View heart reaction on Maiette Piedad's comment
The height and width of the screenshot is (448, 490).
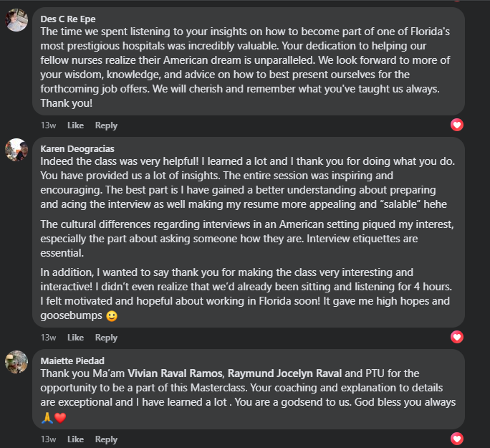[x=457, y=439]
